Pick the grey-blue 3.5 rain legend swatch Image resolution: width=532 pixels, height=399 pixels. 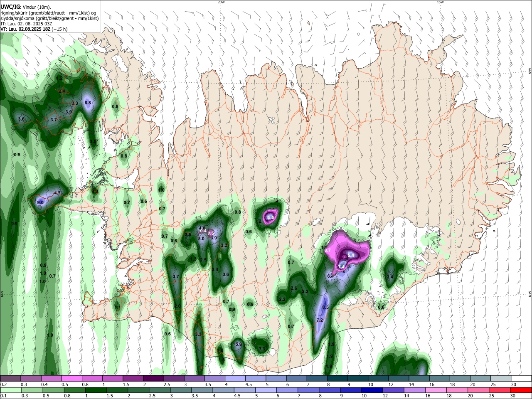click(x=202, y=390)
